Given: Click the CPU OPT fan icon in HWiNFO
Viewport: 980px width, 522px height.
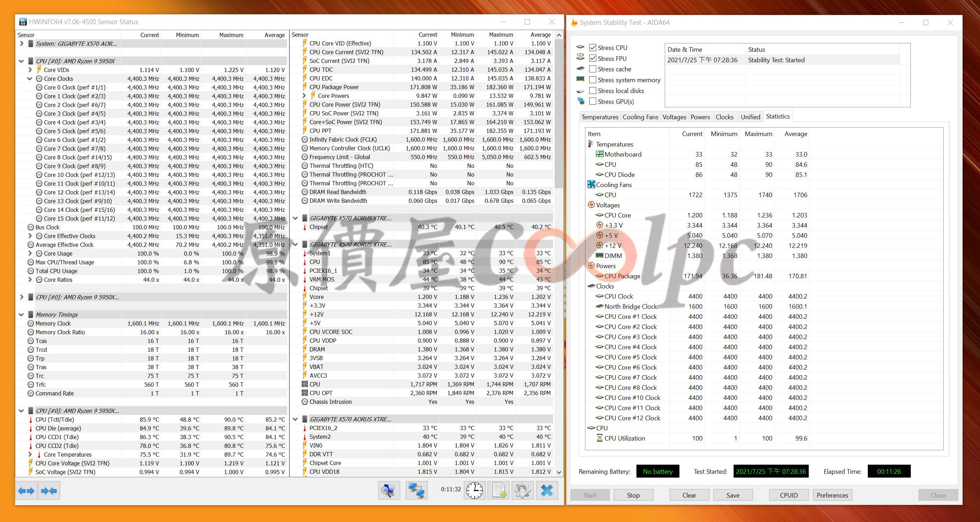Looking at the screenshot, I should click(x=304, y=393).
